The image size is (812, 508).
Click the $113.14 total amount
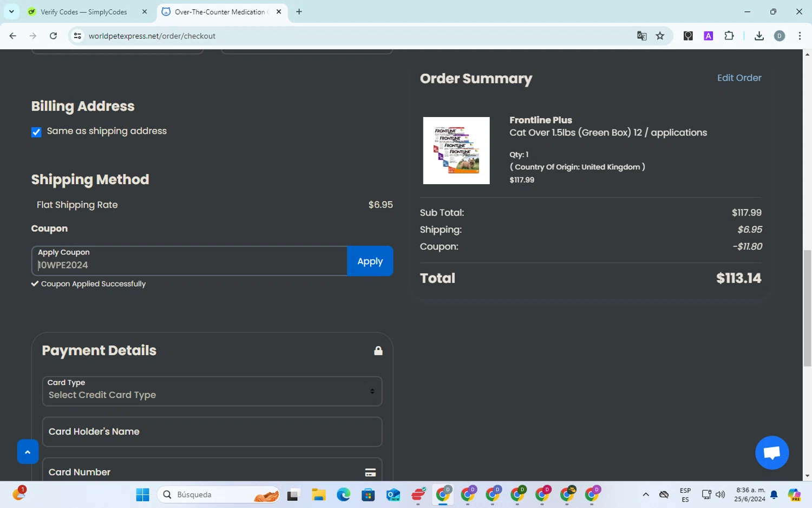point(738,278)
